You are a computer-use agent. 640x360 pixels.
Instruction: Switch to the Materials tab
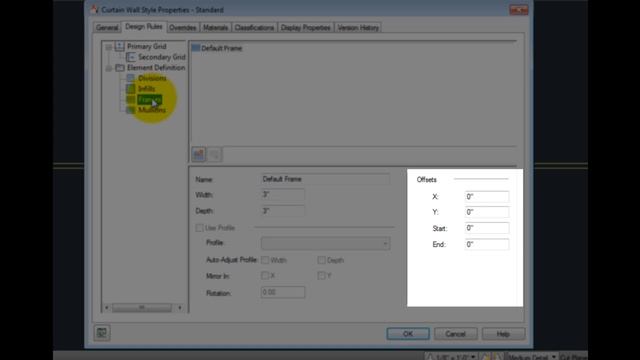pos(215,27)
